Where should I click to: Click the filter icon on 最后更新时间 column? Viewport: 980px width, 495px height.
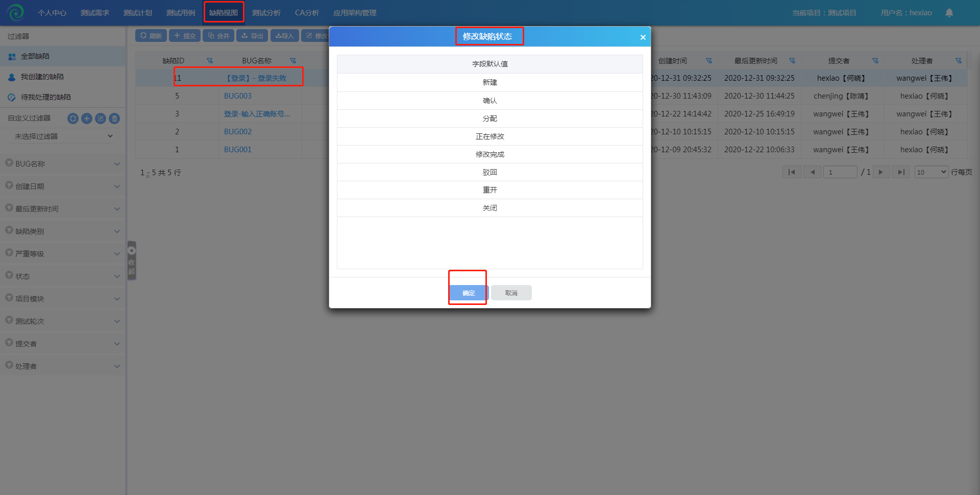tap(792, 61)
